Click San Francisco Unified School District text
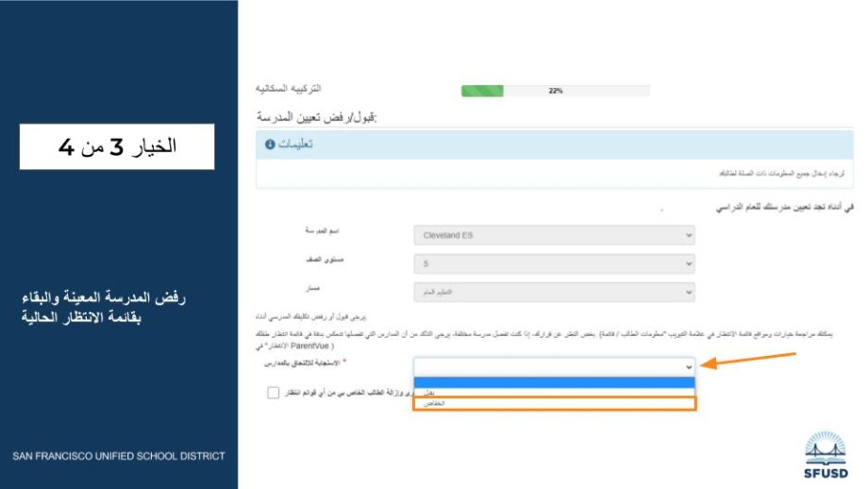This screenshot has width=868, height=489. [119, 456]
